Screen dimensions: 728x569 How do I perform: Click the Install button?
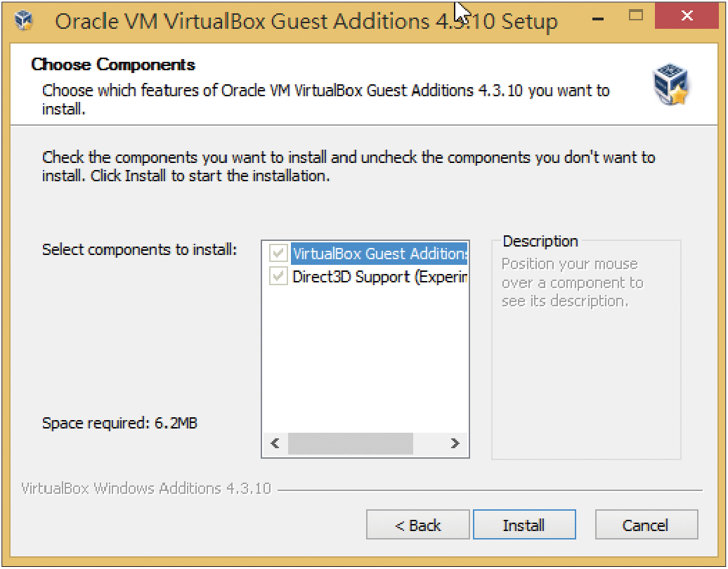pyautogui.click(x=524, y=525)
